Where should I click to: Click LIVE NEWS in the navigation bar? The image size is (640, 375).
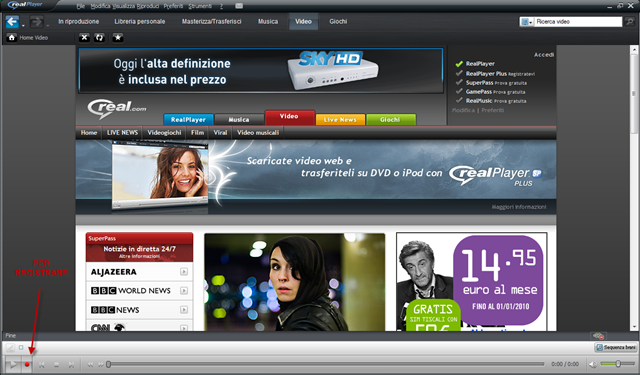122,133
